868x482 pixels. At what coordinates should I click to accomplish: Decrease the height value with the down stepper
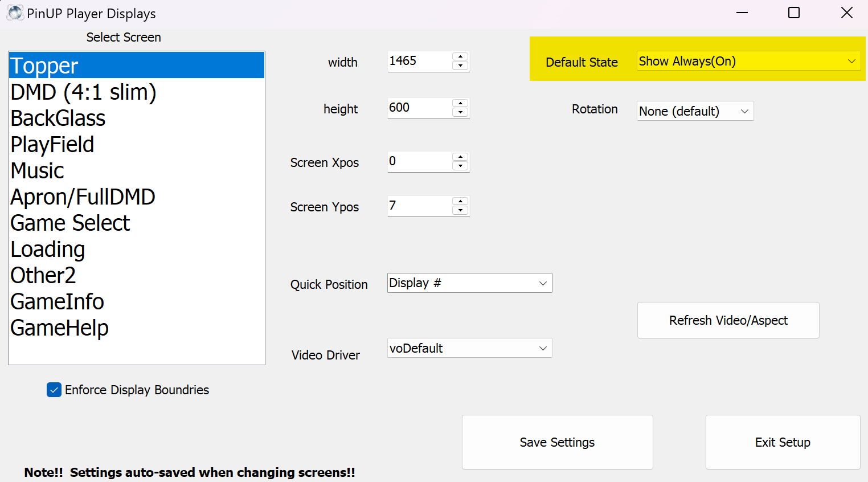click(460, 112)
